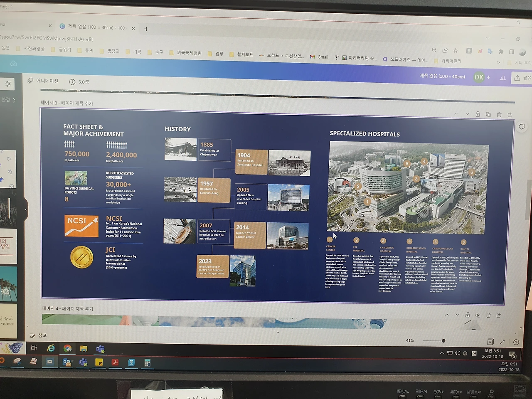The width and height of the screenshot is (532, 399).
Task: Click the browser zoom magnifier icon
Action: tap(434, 50)
